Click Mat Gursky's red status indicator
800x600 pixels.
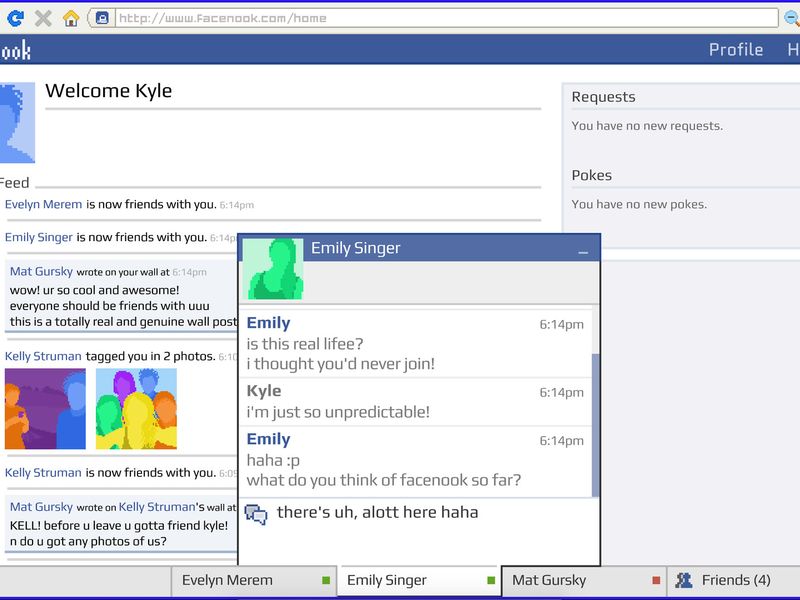(x=656, y=580)
